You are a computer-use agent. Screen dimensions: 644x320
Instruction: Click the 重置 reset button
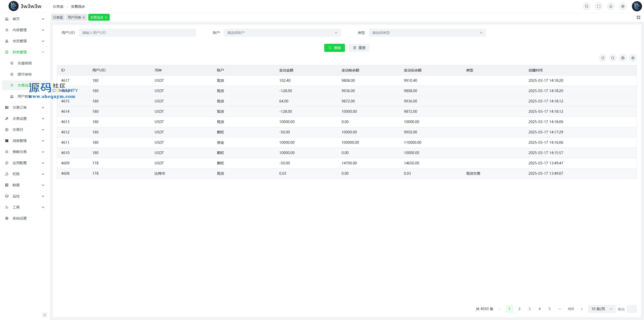tap(359, 48)
